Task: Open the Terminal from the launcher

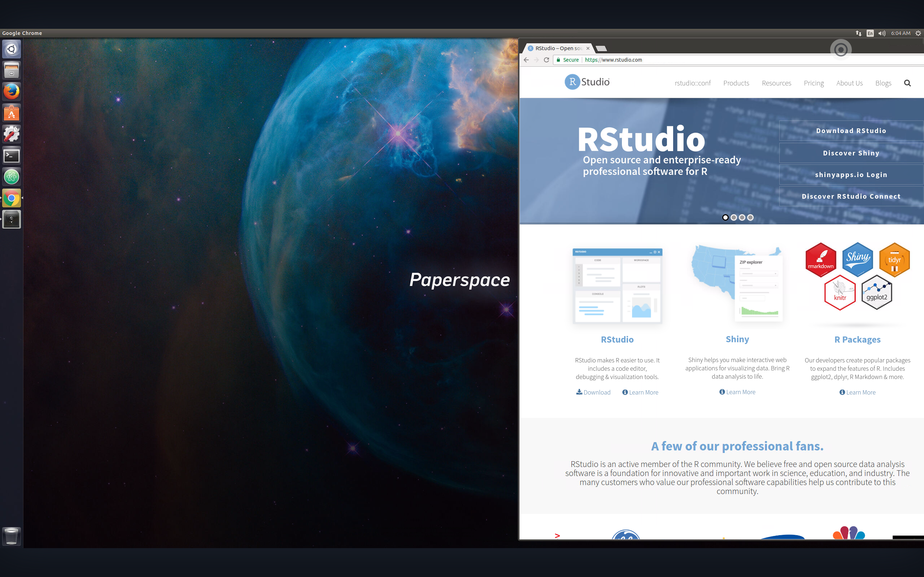Action: coord(12,156)
